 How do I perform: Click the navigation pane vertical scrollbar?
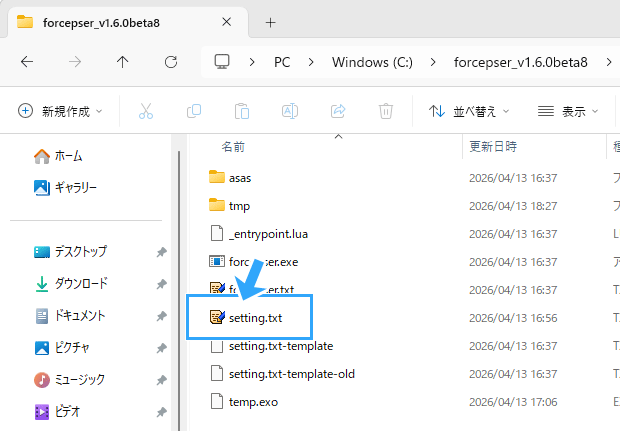coord(179,291)
